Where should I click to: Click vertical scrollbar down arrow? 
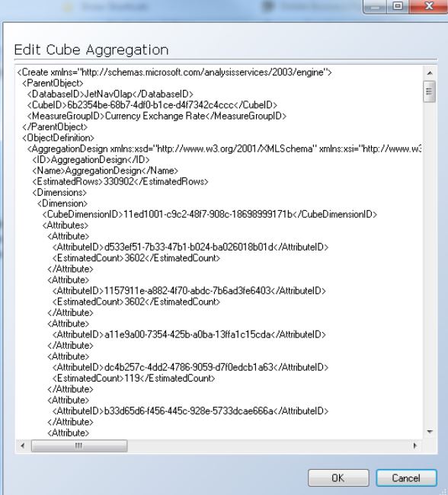pos(430,432)
